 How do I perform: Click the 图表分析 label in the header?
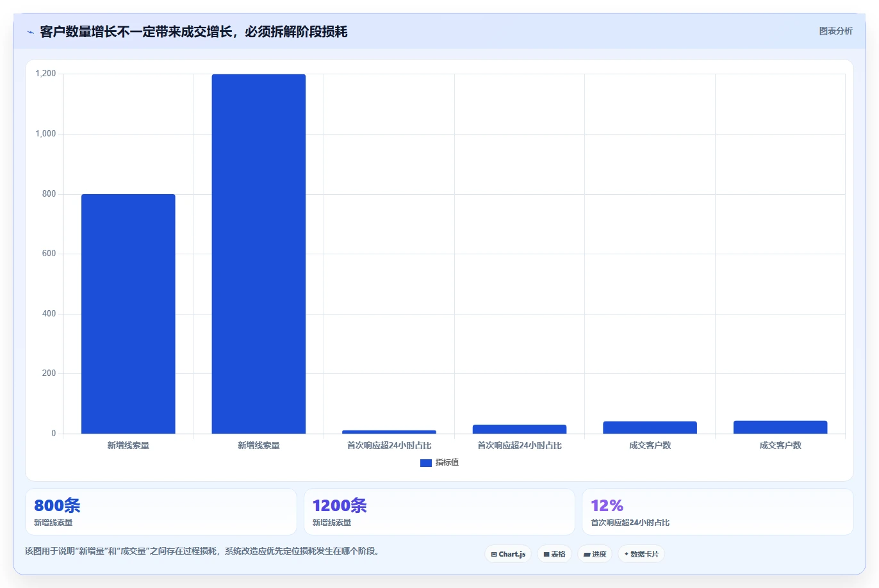point(835,31)
